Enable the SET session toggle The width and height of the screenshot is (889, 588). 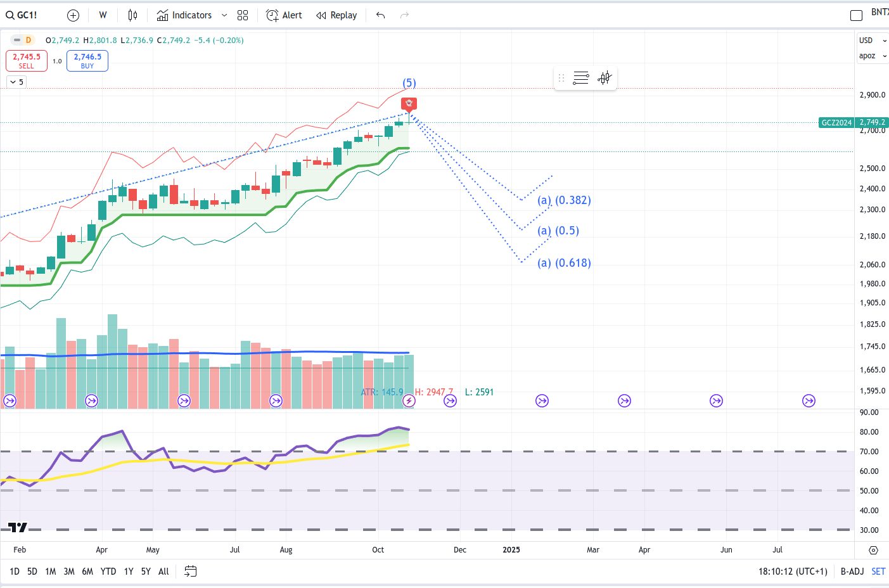click(878, 571)
